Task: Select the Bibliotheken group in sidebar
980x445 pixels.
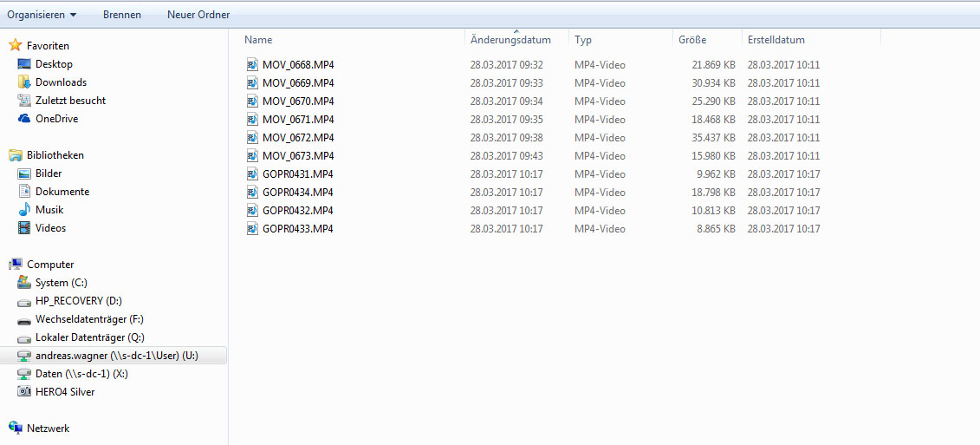Action: tap(55, 155)
